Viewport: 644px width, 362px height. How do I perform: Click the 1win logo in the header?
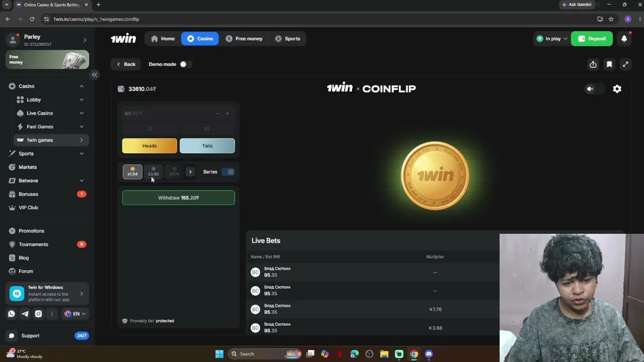coord(123,39)
